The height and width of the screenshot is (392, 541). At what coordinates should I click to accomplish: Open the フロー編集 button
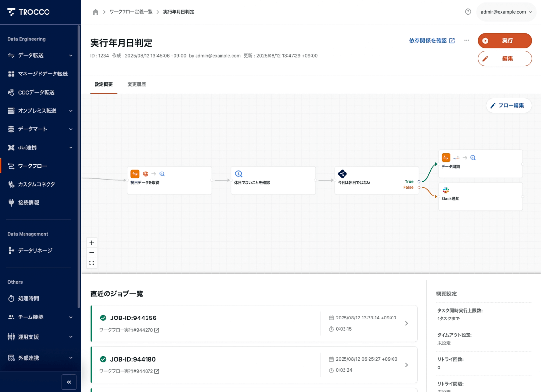pyautogui.click(x=509, y=105)
